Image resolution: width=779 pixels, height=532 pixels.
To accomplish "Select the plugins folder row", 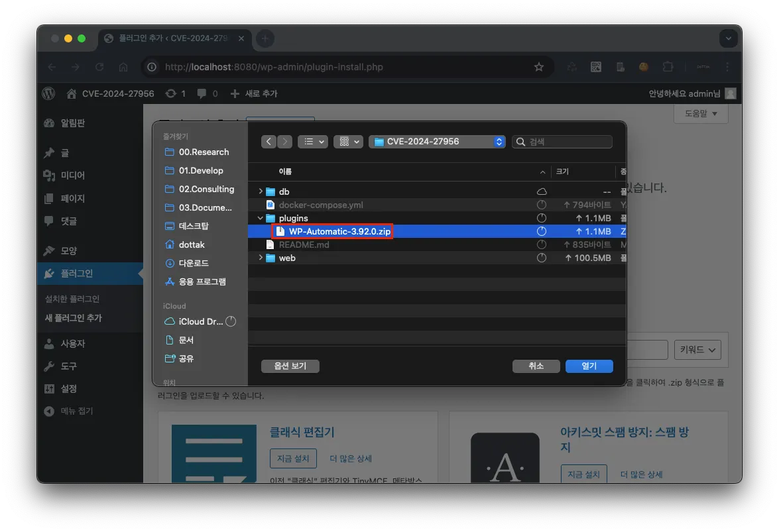I will (x=437, y=218).
